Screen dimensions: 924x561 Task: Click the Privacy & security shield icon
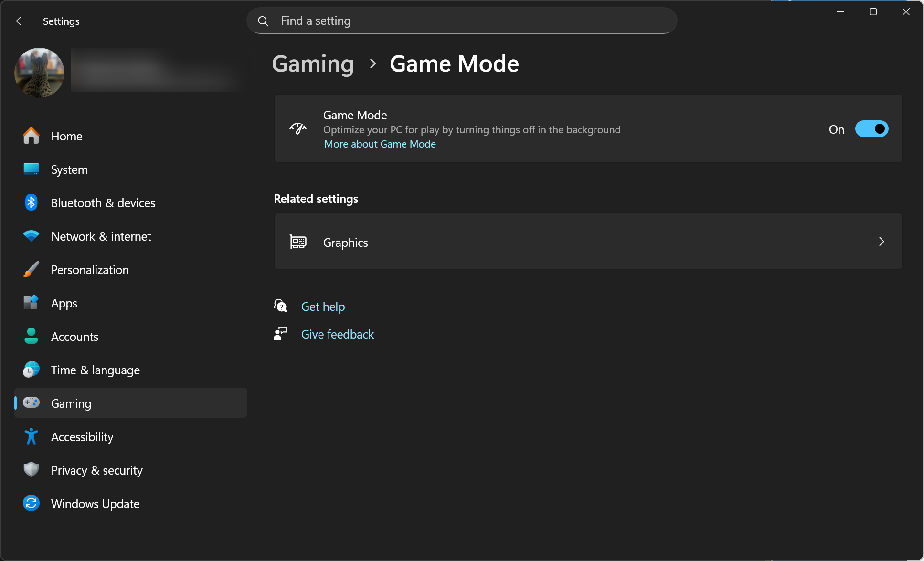31,470
